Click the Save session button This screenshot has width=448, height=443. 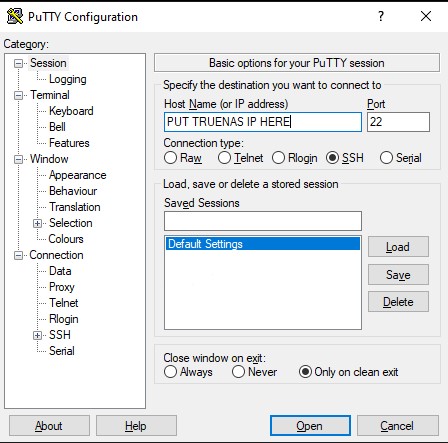click(x=398, y=275)
